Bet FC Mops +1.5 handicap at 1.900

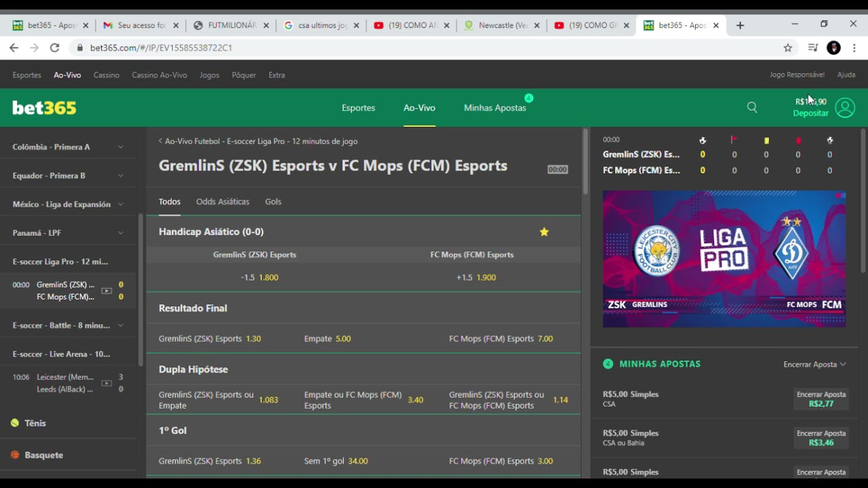pyautogui.click(x=476, y=277)
